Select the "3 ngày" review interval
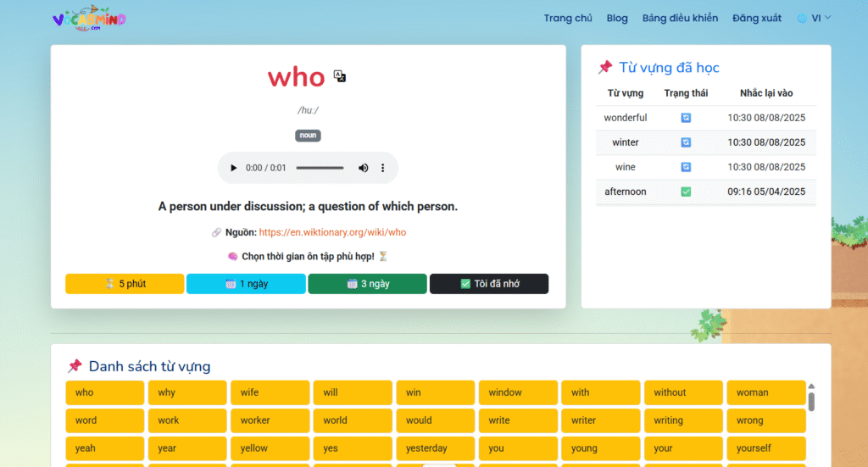This screenshot has width=868, height=467. [x=368, y=284]
